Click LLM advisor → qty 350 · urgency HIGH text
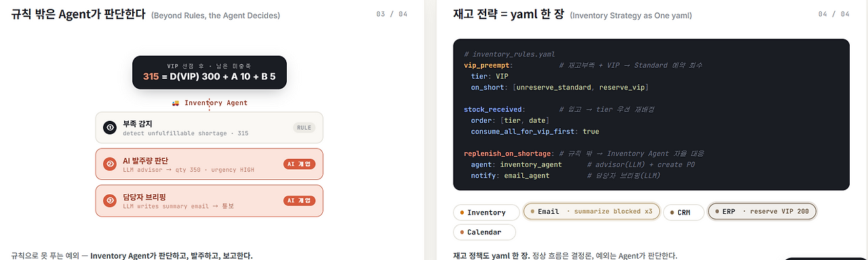Image resolution: width=868 pixels, height=260 pixels. [189, 170]
